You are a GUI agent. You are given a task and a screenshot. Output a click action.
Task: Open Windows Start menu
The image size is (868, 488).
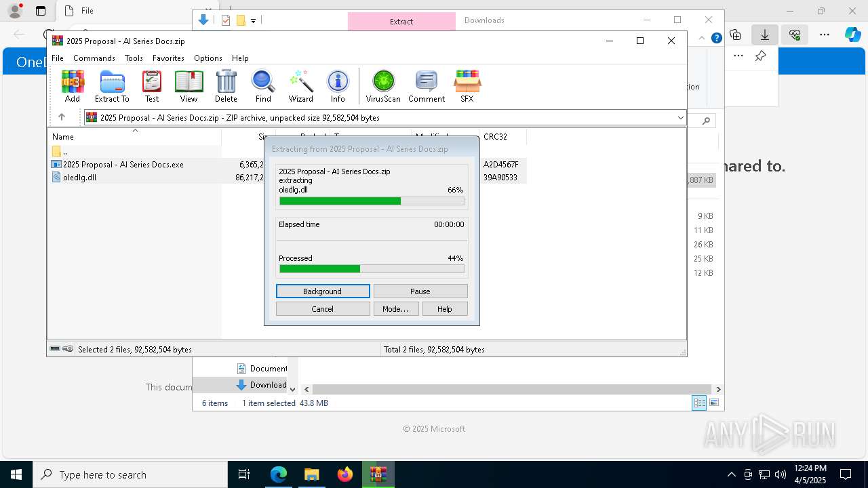coord(16,474)
